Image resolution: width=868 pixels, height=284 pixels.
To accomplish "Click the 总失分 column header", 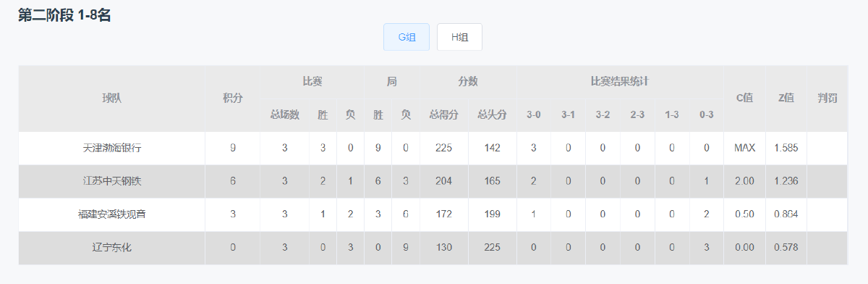I will coord(493,114).
